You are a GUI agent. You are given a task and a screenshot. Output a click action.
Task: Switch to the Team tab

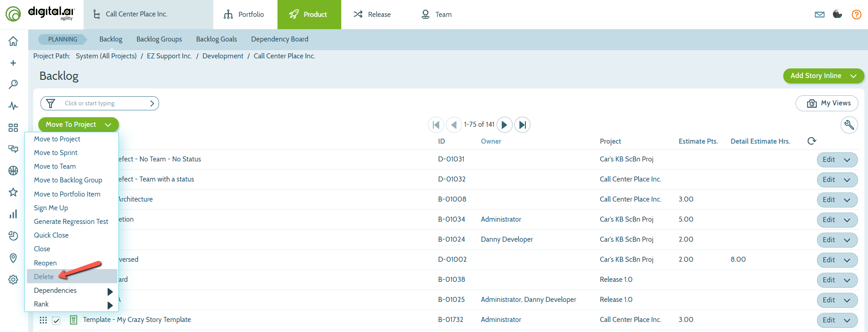click(436, 15)
